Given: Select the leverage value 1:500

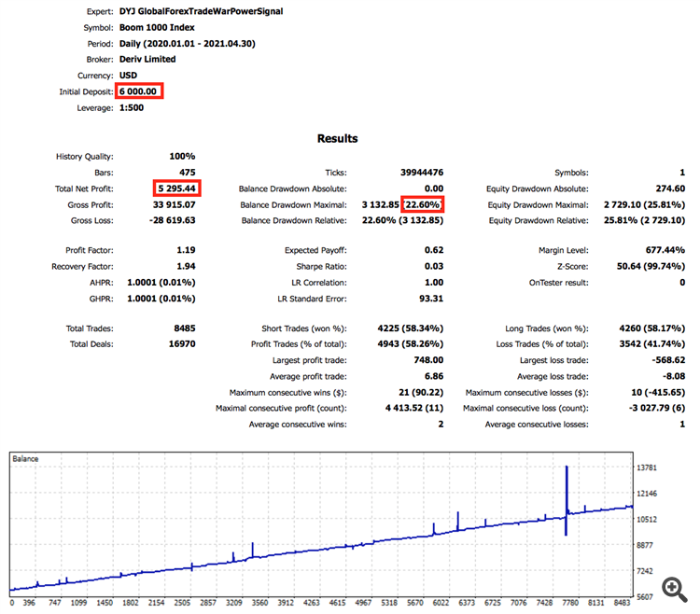Looking at the screenshot, I should click(x=132, y=107).
